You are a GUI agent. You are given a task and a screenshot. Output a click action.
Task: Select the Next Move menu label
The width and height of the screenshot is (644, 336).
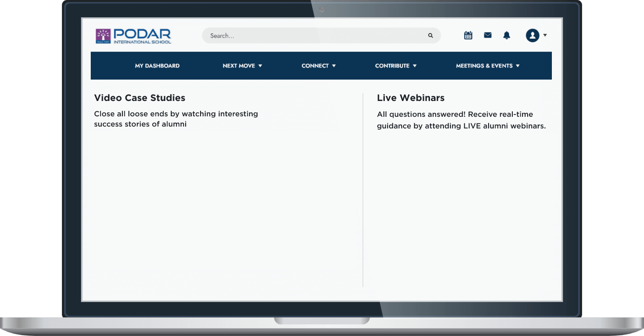coord(239,66)
